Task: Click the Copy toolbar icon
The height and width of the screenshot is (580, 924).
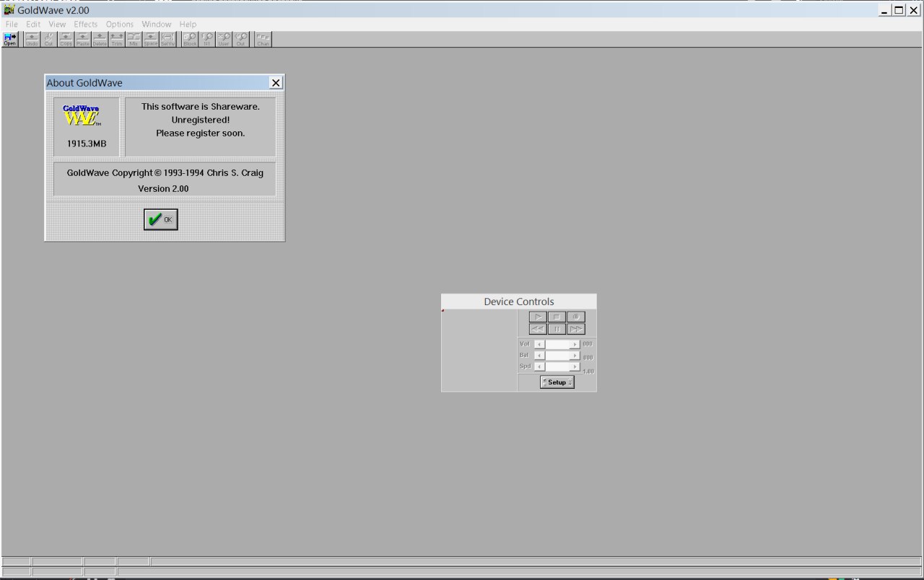Action: click(66, 40)
